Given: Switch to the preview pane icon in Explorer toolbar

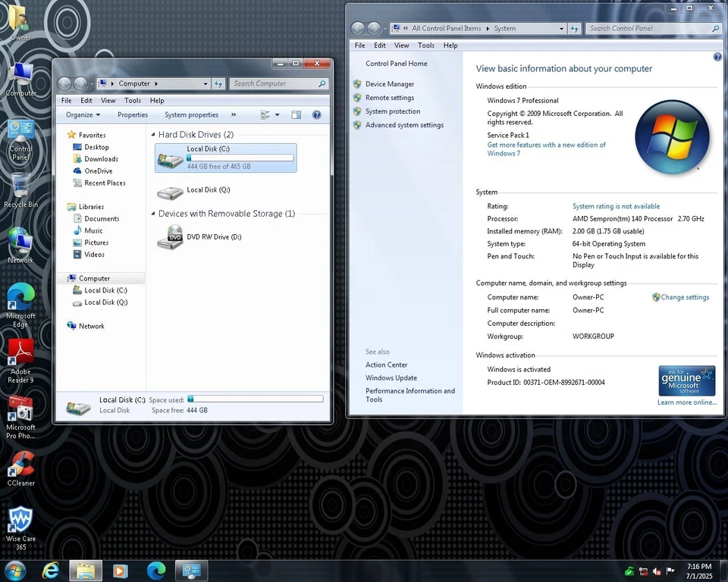Looking at the screenshot, I should point(296,114).
